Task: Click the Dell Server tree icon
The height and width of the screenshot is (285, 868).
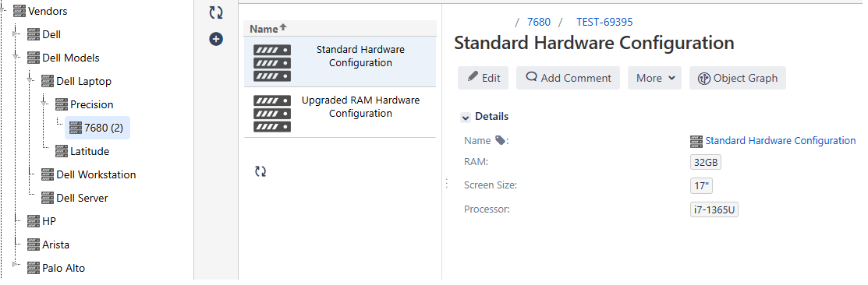Action: pos(48,198)
